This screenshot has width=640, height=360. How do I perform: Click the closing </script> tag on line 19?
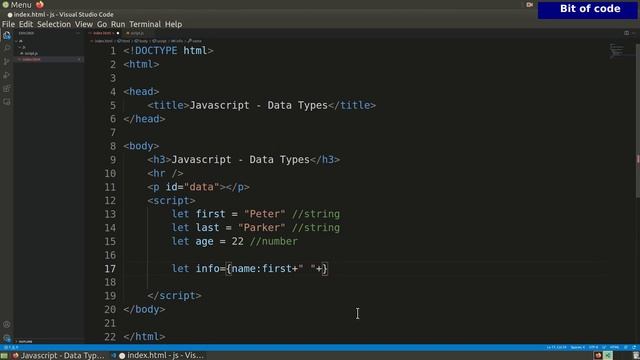click(x=174, y=296)
